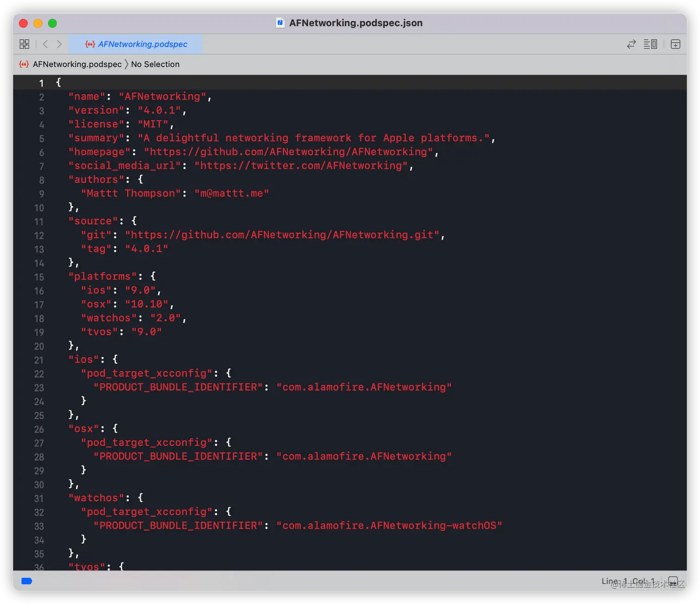Viewport: 700px width, 604px height.
Task: Click the "Mattt Thompson" author key
Action: (131, 193)
